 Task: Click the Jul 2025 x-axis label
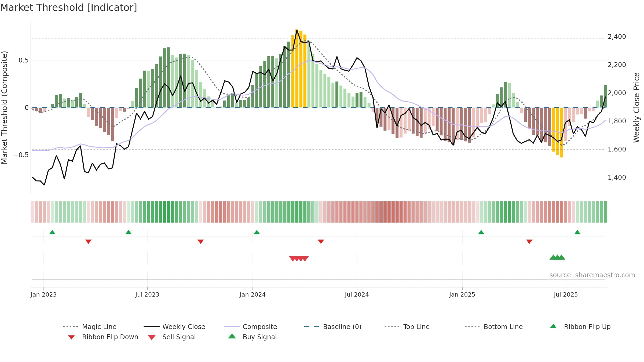566,294
